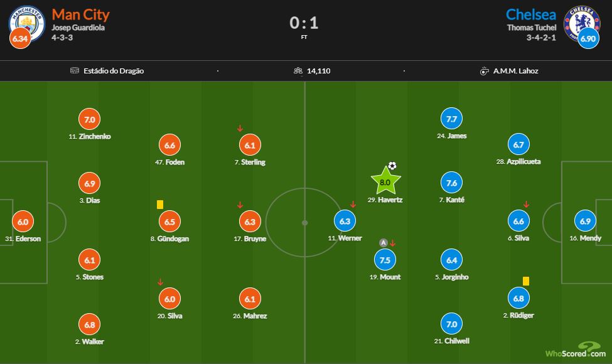
Task: Select Ederson's 6.0 rating circle
Action: click(x=23, y=222)
